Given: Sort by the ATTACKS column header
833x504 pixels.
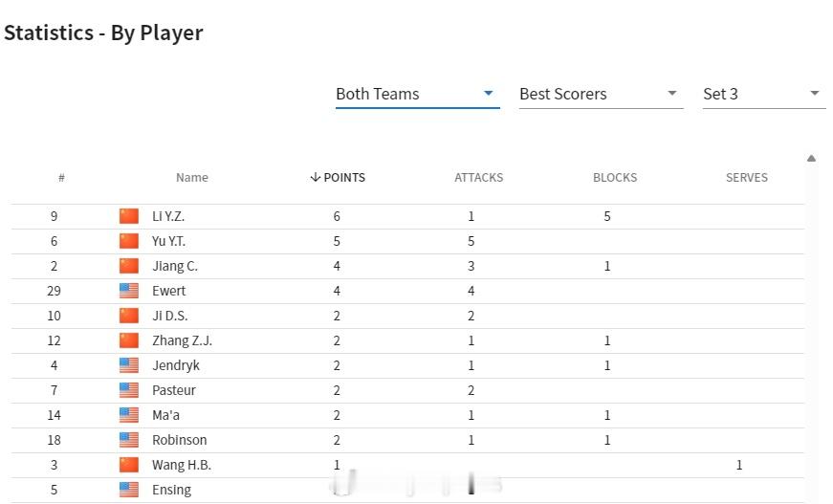Looking at the screenshot, I should (478, 177).
